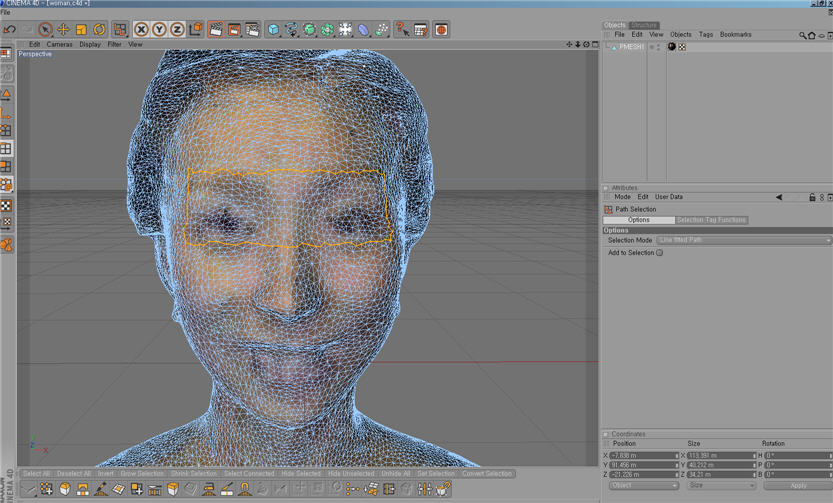Click the Shrink Selection button
This screenshot has width=833, height=503.
(194, 473)
